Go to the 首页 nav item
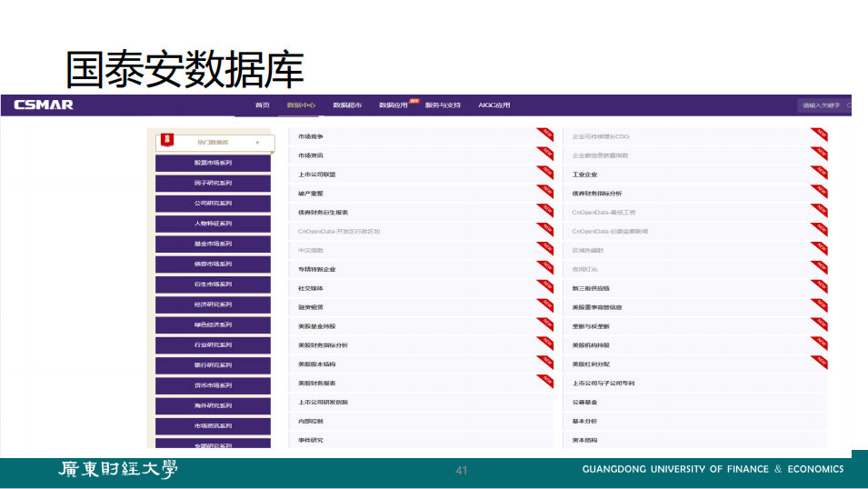868x489 pixels. tap(262, 105)
